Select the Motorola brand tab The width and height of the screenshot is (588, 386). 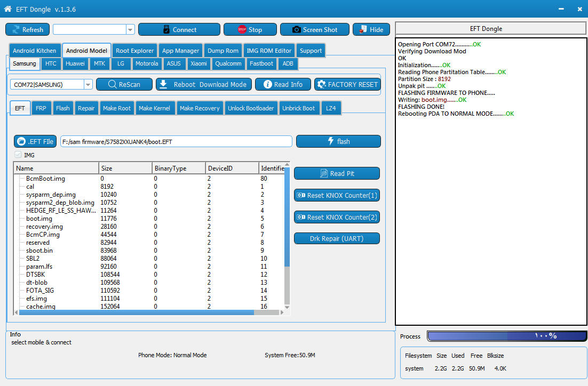click(147, 63)
